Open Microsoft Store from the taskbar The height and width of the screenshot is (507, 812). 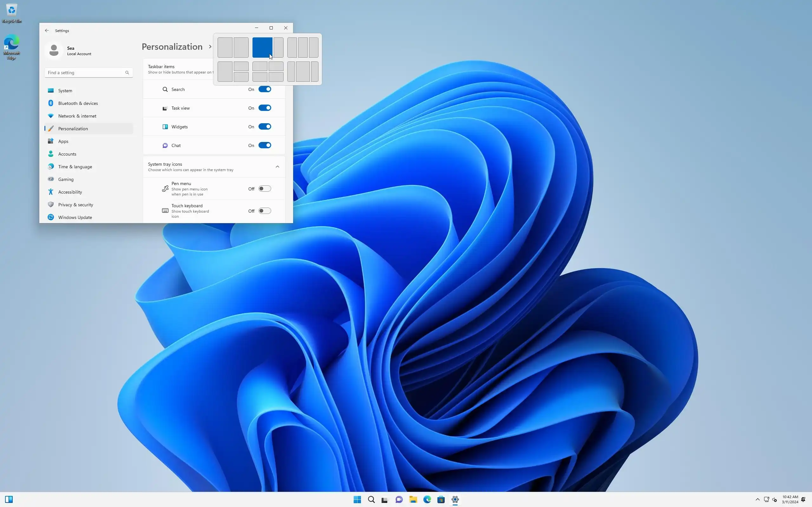click(441, 500)
